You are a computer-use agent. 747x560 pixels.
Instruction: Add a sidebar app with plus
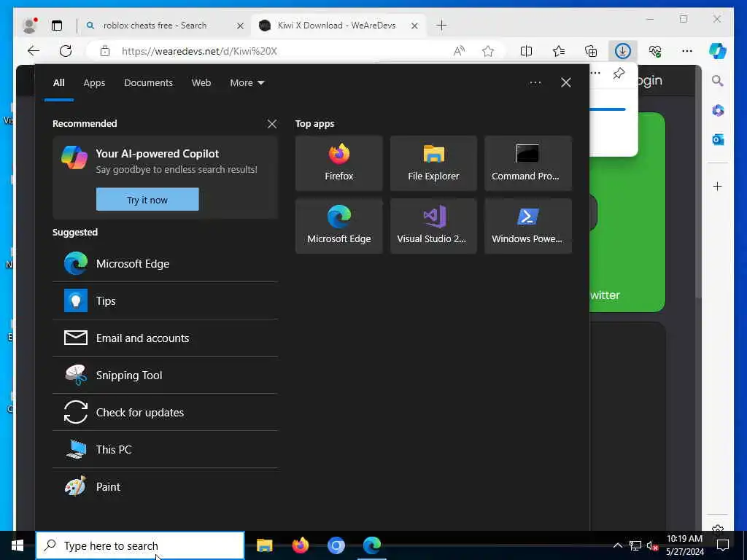pyautogui.click(x=718, y=186)
